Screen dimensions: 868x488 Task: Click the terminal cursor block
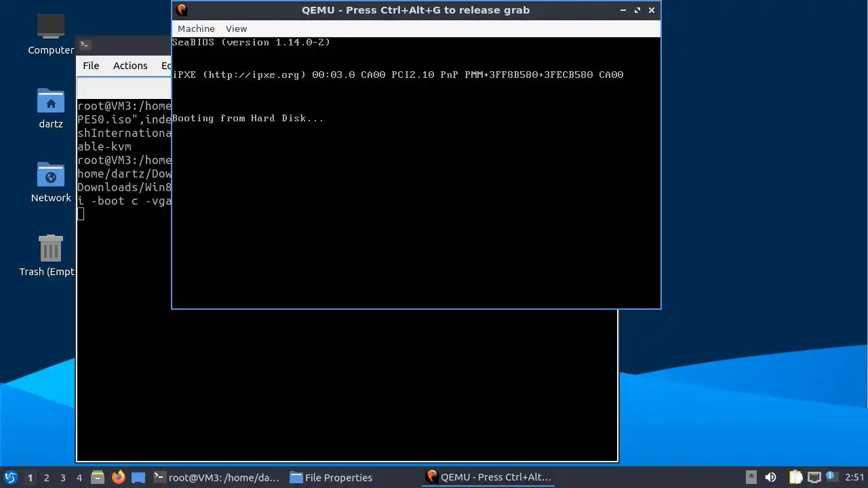[81, 214]
